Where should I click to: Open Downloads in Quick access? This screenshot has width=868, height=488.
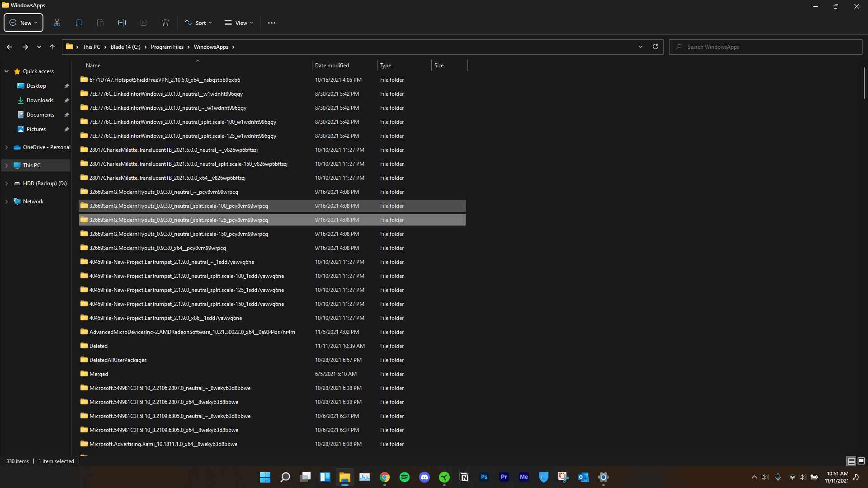(x=40, y=100)
